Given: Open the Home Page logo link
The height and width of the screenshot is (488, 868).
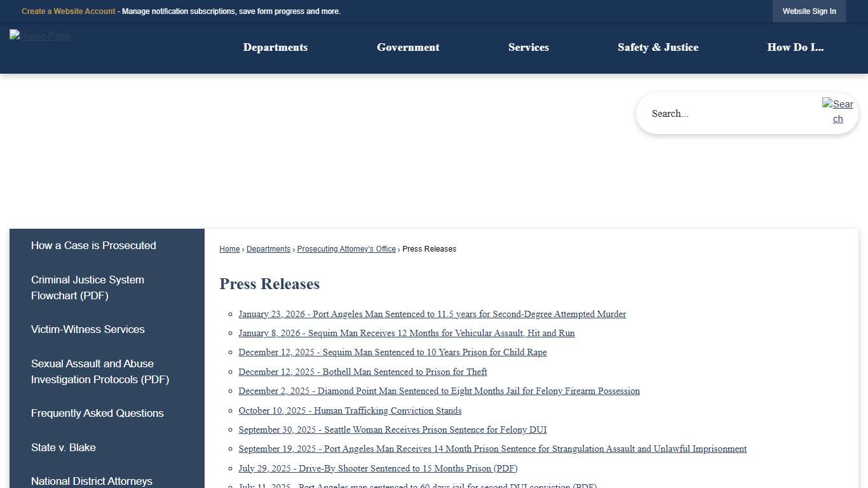Looking at the screenshot, I should 39,36.
